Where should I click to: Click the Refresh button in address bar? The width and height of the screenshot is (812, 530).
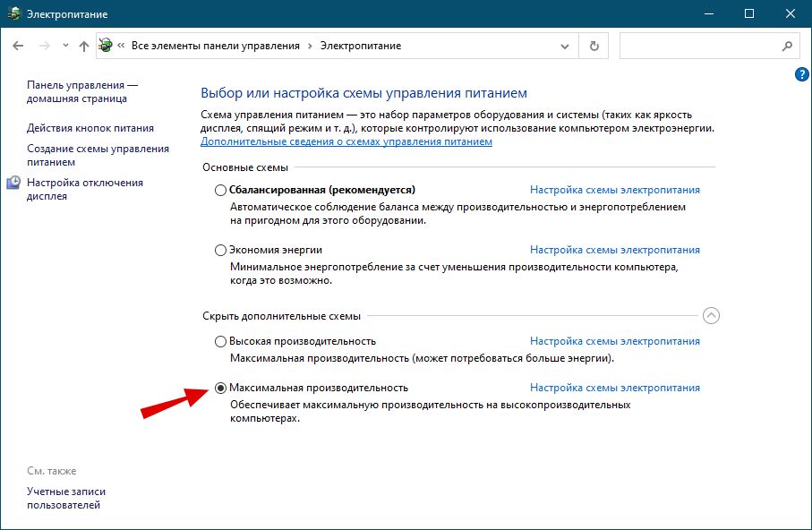[x=594, y=46]
